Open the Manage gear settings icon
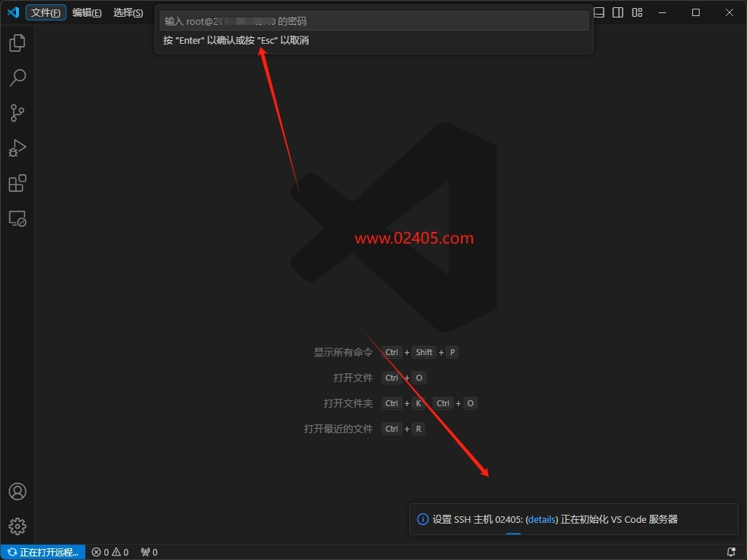Screen dimensions: 747x560 (x=18, y=526)
